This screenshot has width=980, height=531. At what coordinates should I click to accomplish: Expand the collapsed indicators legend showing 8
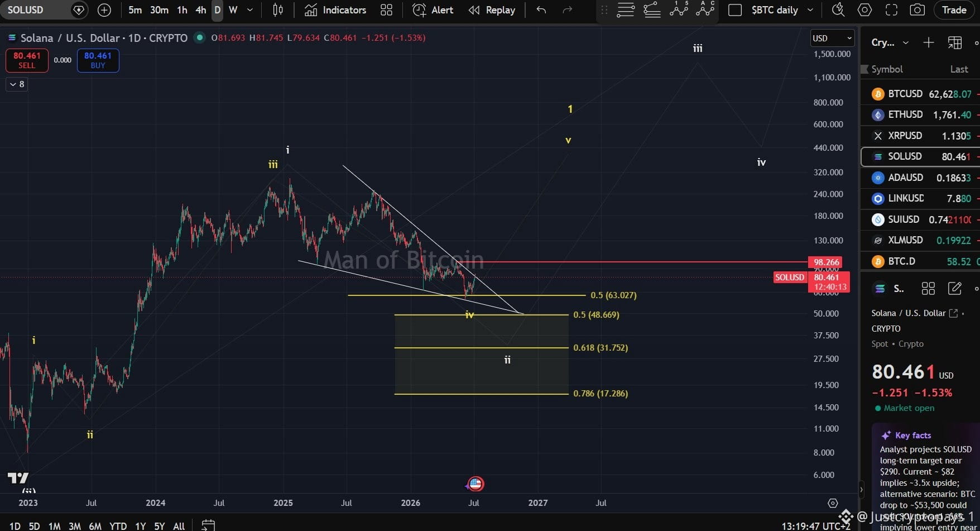click(17, 84)
